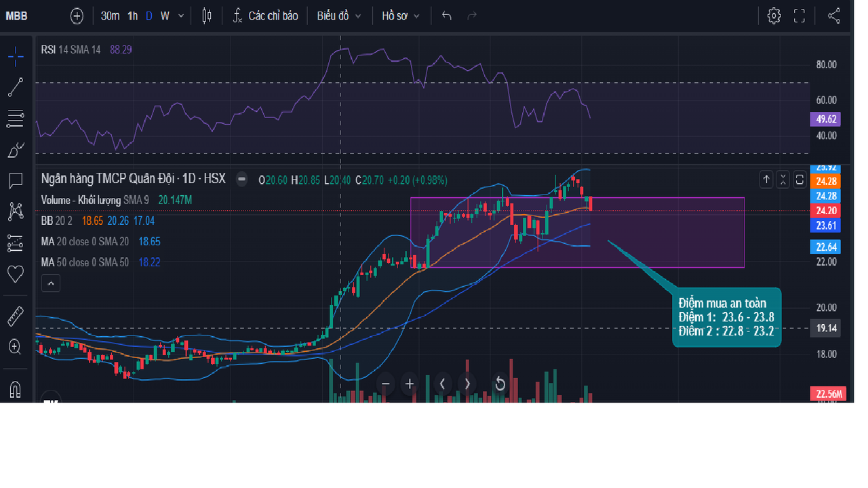868x488 pixels.
Task: Reset the chart view
Action: point(500,384)
